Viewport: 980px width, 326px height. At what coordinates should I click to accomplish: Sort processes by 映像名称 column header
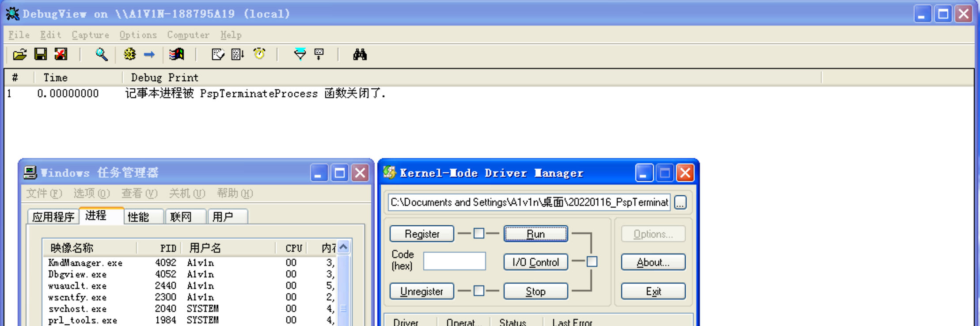click(90, 248)
